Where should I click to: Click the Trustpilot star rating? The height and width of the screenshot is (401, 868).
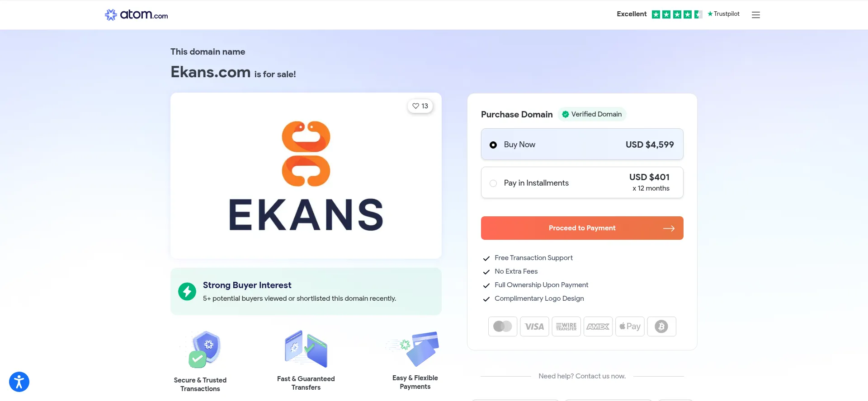677,14
